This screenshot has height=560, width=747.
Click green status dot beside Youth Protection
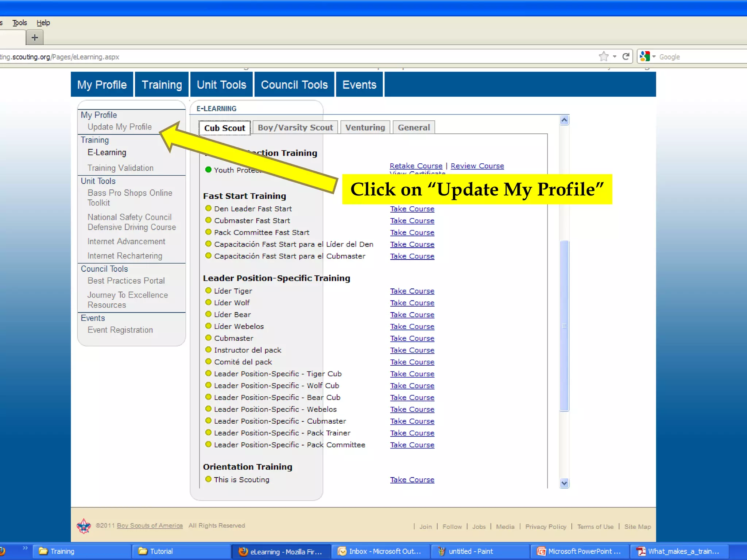(208, 170)
